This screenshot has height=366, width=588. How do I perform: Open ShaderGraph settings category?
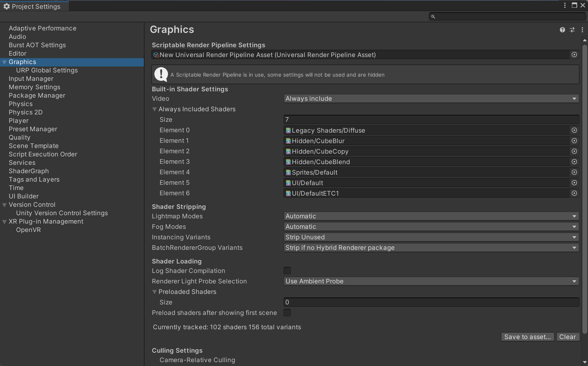coord(29,171)
